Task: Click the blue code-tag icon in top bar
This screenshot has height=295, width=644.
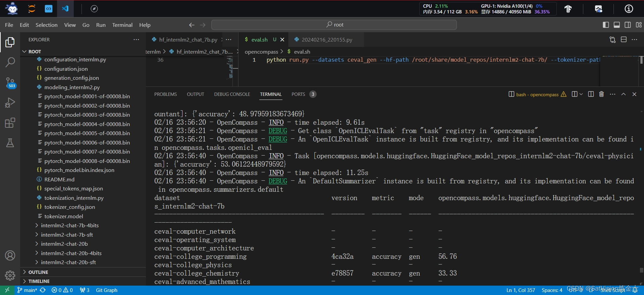Action: pyautogui.click(x=49, y=9)
